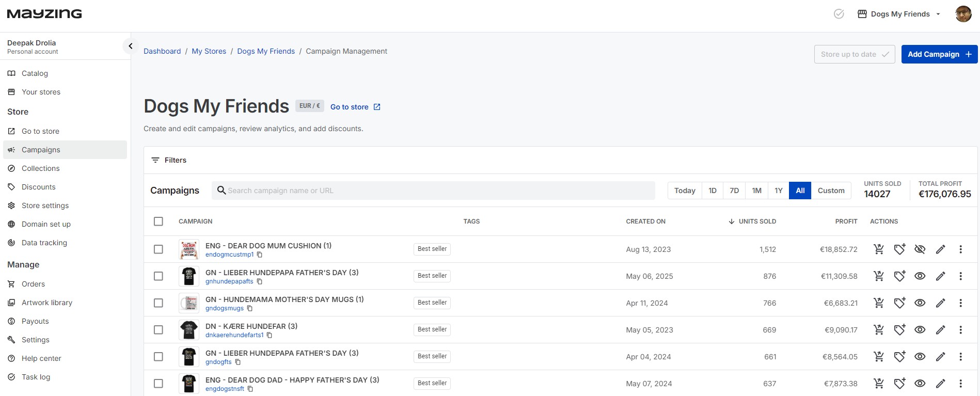The width and height of the screenshot is (980, 396).
Task: Open Dashboard breadcrumb link
Action: [x=162, y=51]
